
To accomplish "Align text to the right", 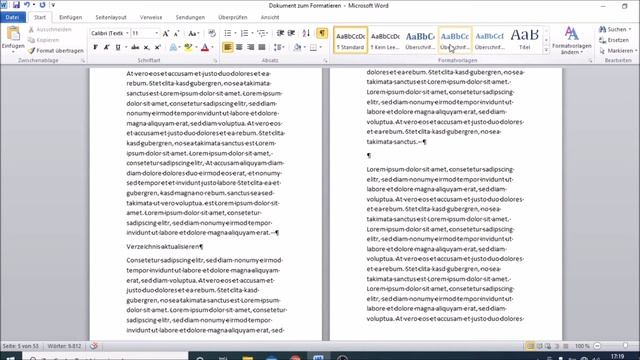I will pyautogui.click(x=251, y=47).
